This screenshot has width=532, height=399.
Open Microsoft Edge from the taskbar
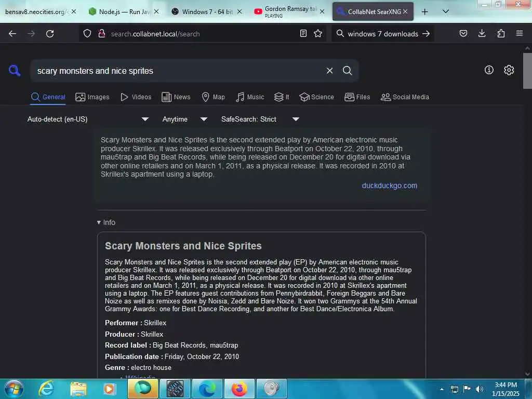[x=207, y=389]
